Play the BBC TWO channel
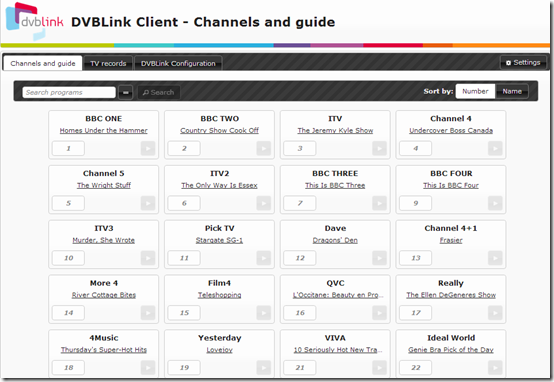This screenshot has width=554, height=382. [264, 148]
